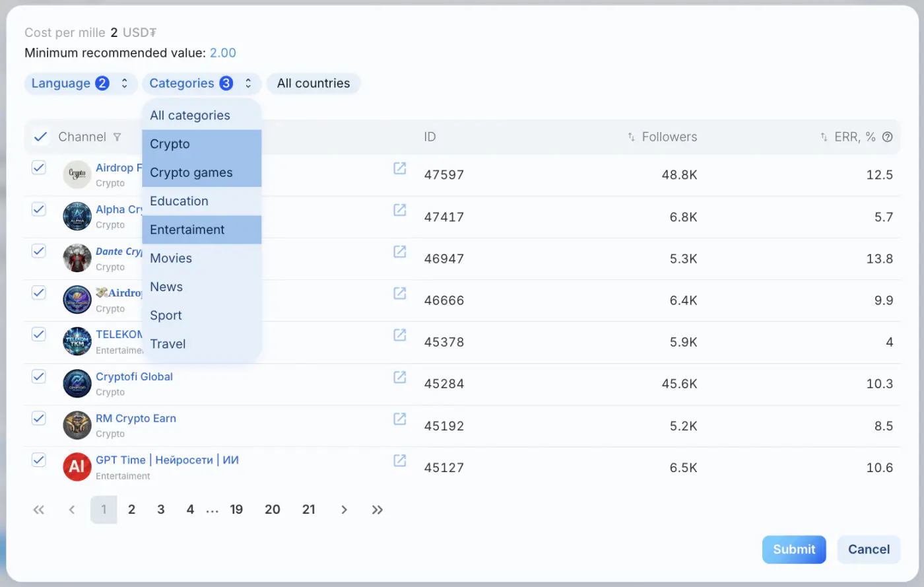Click the Cryptofi Global channel avatar
The height and width of the screenshot is (587, 924).
pos(77,384)
